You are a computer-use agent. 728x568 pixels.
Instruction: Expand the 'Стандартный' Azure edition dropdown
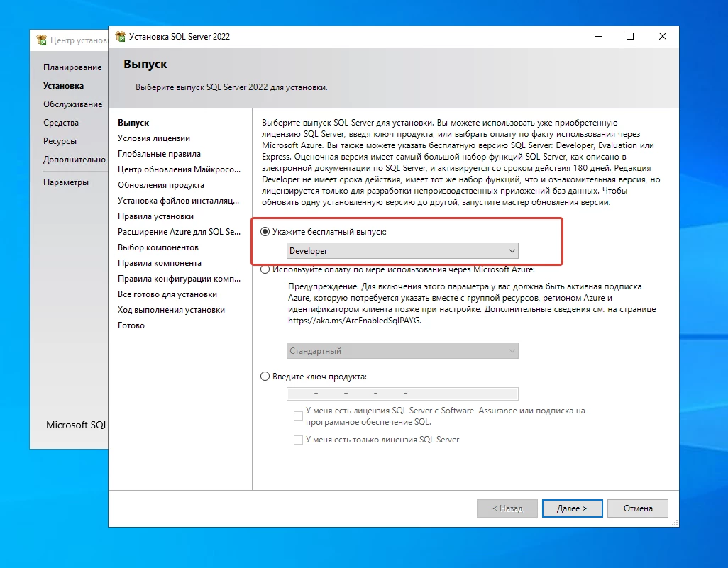tap(402, 351)
